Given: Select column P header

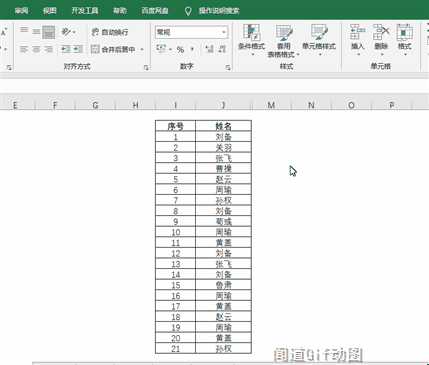Looking at the screenshot, I should pos(392,105).
